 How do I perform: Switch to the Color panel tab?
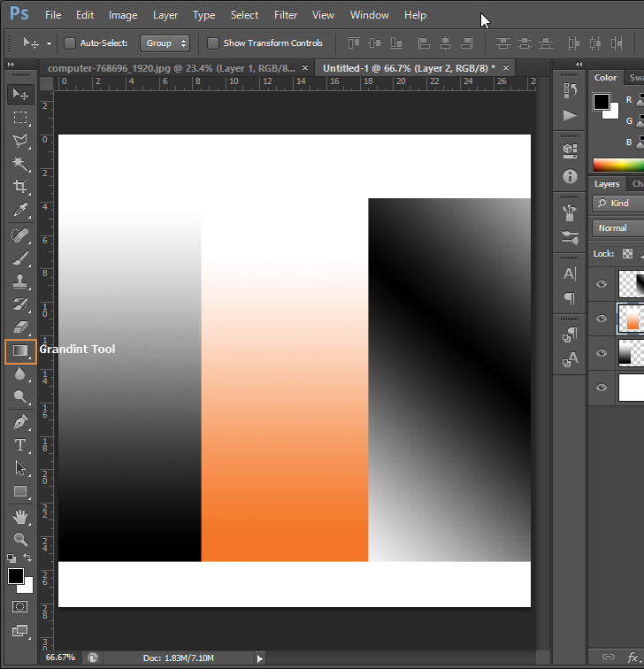[x=605, y=78]
